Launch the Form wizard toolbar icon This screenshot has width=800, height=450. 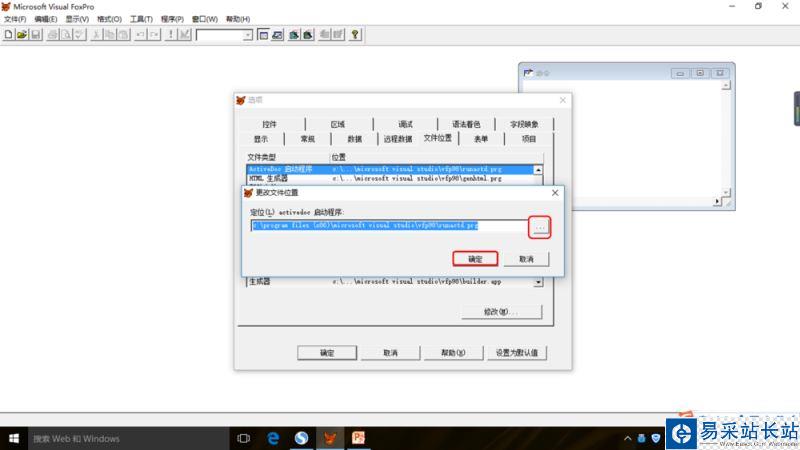(x=294, y=35)
